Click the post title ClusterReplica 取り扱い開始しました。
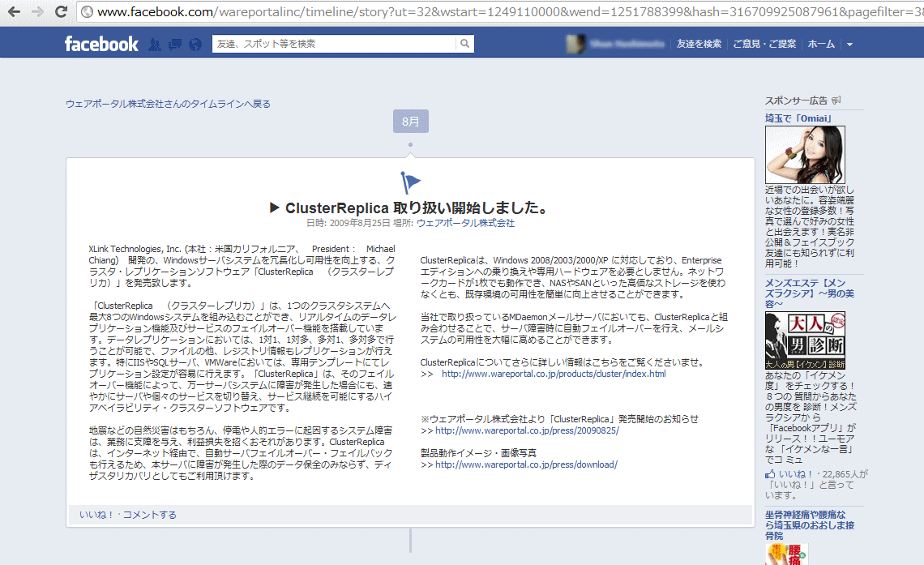The image size is (924, 565). (409, 208)
